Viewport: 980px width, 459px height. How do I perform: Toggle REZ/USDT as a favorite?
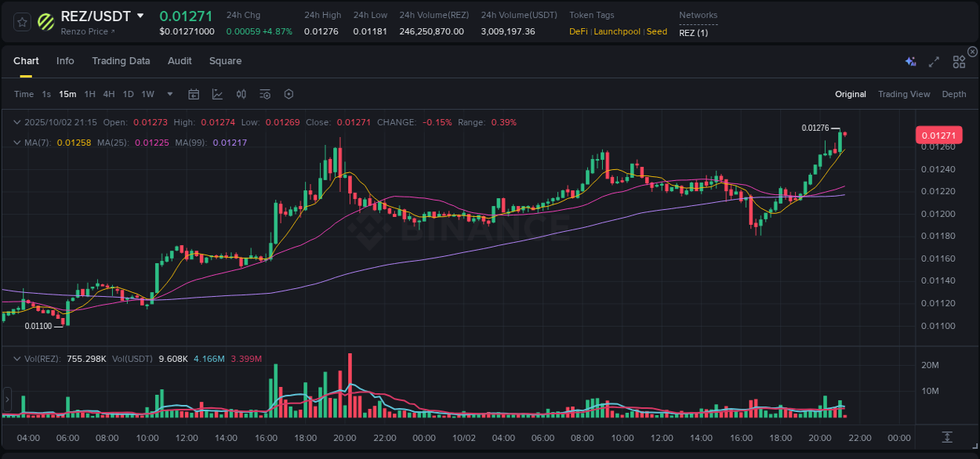tap(21, 21)
